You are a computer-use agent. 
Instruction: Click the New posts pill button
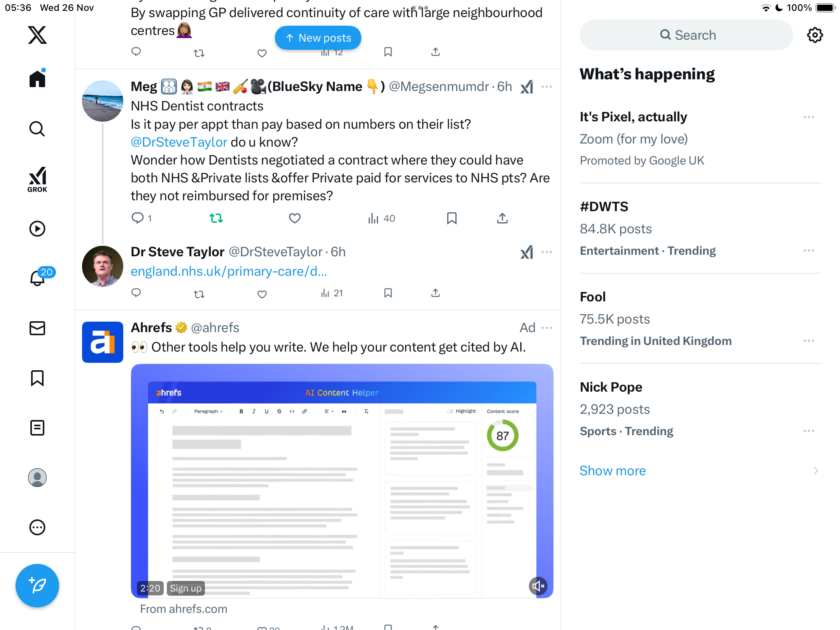318,38
